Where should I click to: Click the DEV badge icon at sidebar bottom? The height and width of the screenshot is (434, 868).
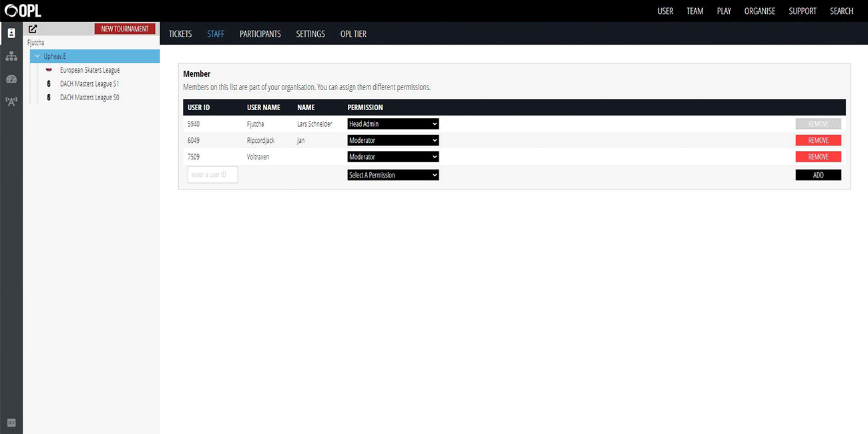11,423
